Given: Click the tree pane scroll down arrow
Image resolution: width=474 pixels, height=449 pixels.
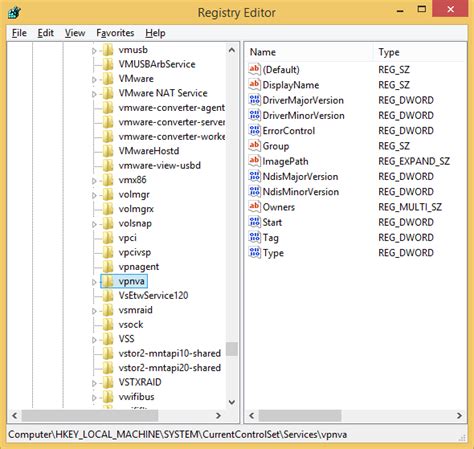Looking at the screenshot, I should click(x=232, y=402).
